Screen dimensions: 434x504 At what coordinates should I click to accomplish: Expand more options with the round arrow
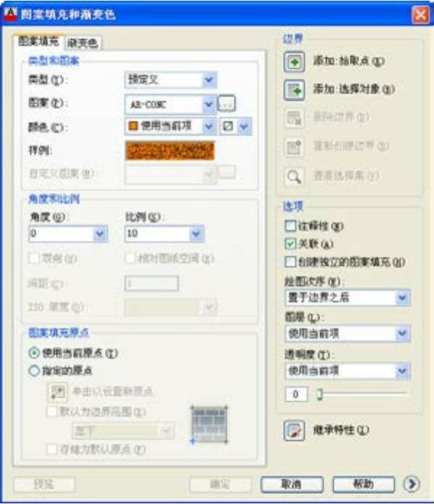[x=412, y=484]
